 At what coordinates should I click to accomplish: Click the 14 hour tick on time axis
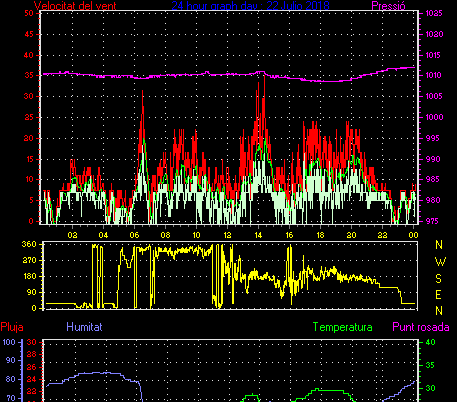[x=258, y=235]
